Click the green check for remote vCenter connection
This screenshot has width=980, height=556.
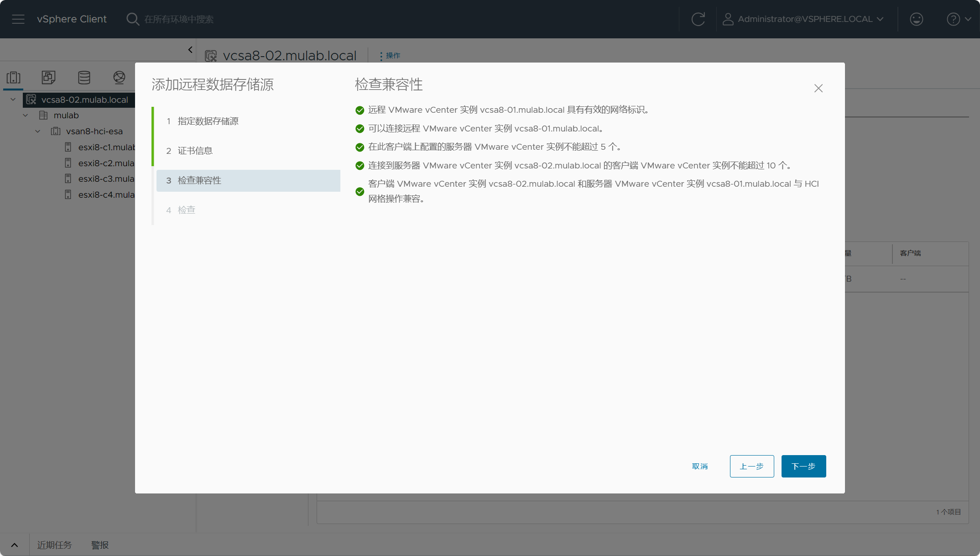pos(360,129)
